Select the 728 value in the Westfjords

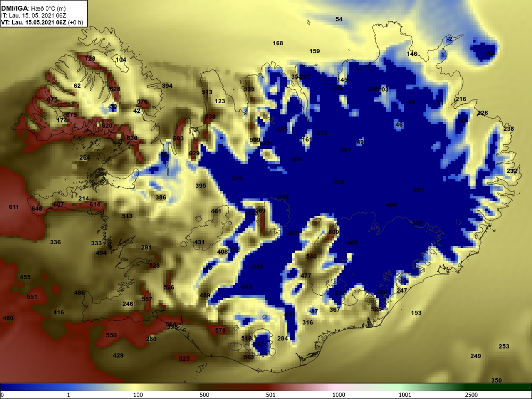(x=90, y=59)
